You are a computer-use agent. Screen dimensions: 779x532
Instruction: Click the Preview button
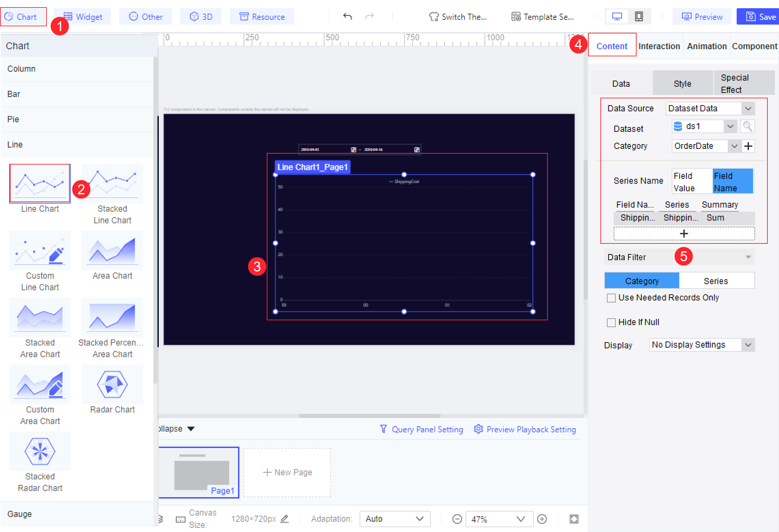[x=702, y=16]
